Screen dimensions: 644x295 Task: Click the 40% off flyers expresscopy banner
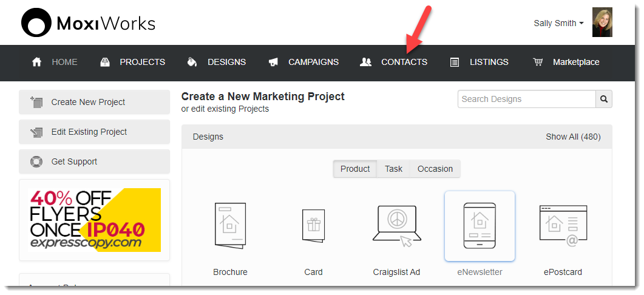pyautogui.click(x=95, y=220)
